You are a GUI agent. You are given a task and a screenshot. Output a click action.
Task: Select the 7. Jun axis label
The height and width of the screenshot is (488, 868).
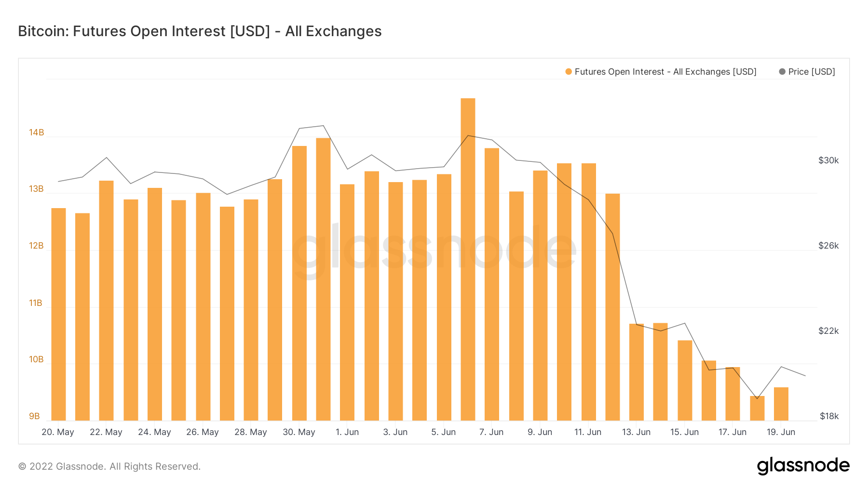pyautogui.click(x=491, y=432)
